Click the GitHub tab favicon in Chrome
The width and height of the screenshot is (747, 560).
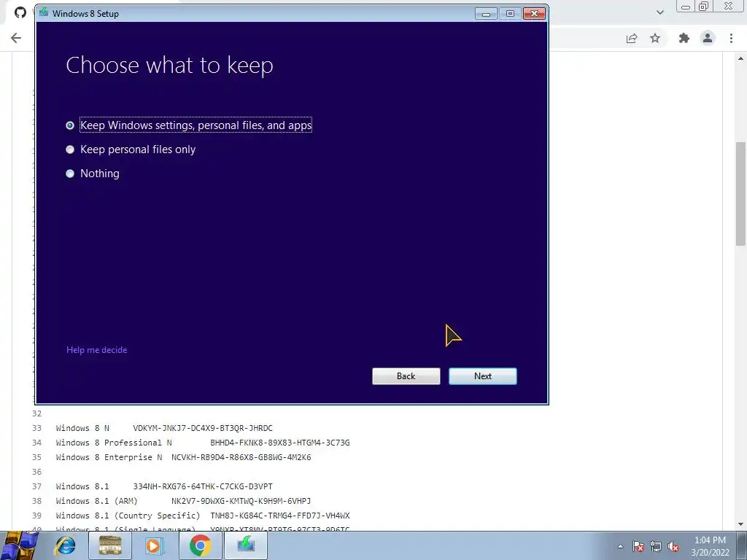20,12
